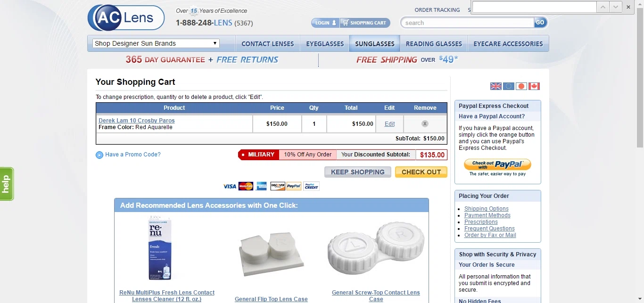Image resolution: width=644 pixels, height=303 pixels.
Task: Select the UK flag icon
Action: (x=496, y=86)
